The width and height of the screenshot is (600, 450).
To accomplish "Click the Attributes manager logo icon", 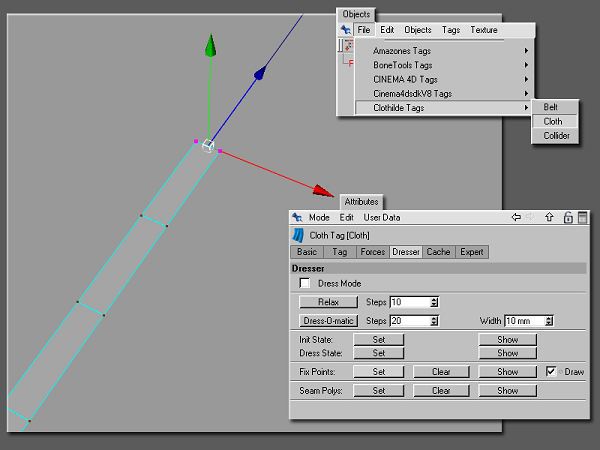I will [x=297, y=217].
